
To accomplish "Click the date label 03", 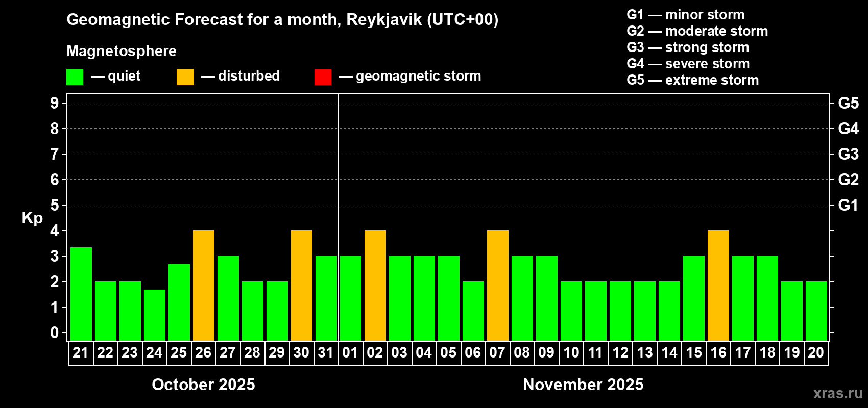I will [399, 352].
